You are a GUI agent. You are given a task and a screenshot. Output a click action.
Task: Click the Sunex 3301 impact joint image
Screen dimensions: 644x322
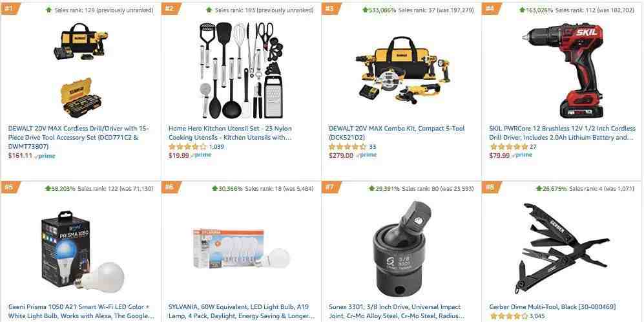tap(401, 250)
